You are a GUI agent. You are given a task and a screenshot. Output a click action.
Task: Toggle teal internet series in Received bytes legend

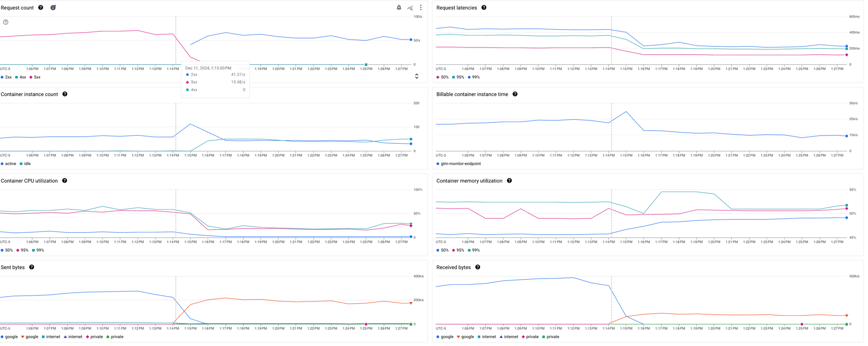pos(487,337)
